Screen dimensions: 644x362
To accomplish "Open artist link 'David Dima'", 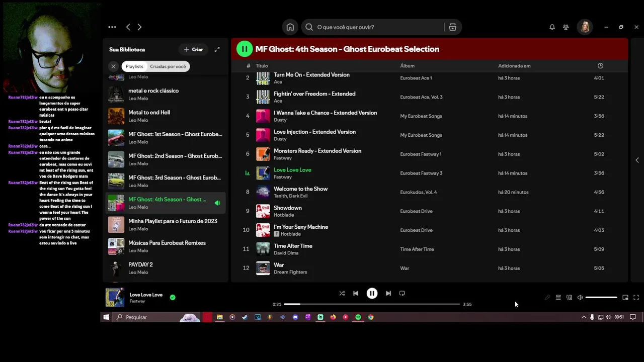I will click(x=286, y=253).
